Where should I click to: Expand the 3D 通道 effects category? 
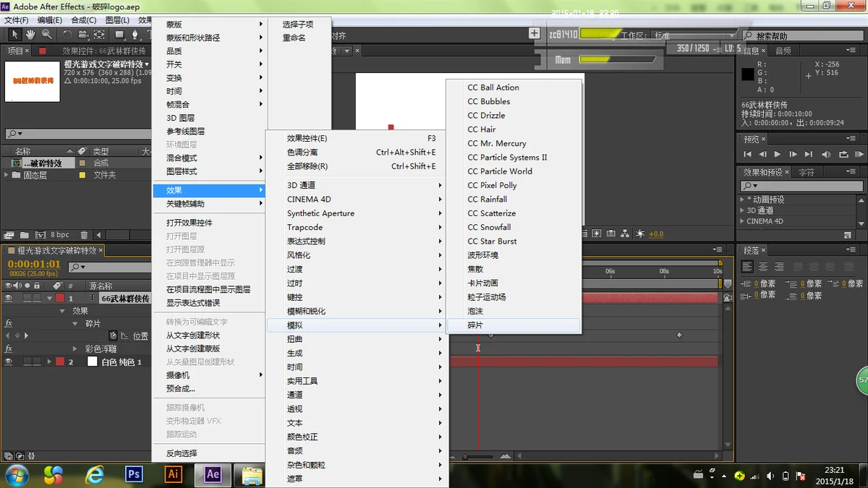click(x=742, y=210)
